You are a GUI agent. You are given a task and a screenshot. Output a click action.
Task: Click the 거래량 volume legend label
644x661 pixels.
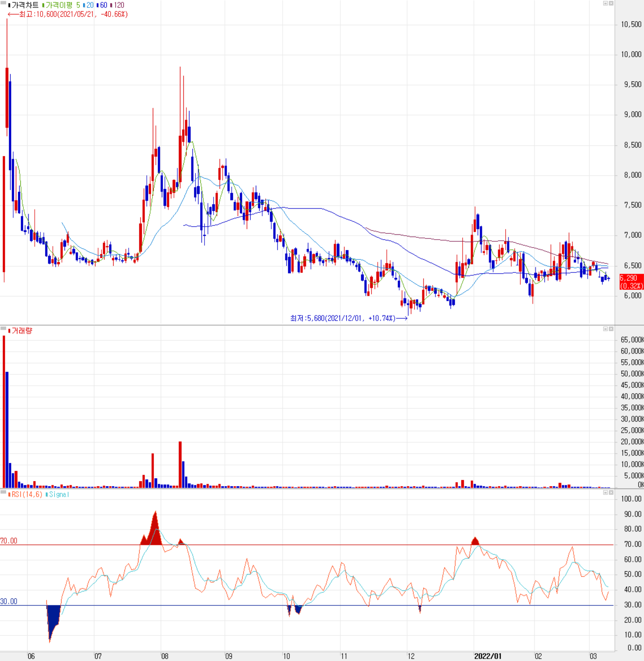(22, 331)
